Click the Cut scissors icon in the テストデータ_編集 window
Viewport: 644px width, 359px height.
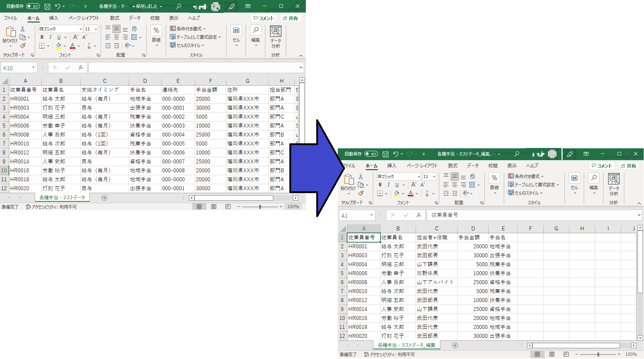361,177
